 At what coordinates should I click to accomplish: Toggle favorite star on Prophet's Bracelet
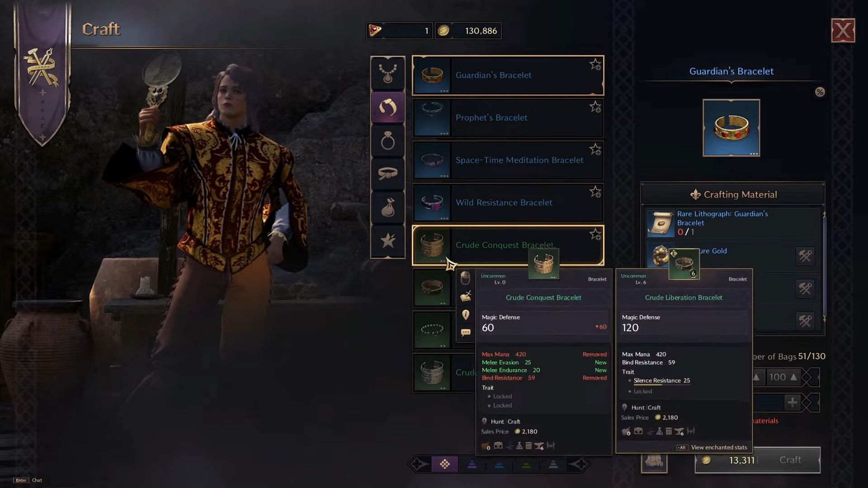pos(595,107)
